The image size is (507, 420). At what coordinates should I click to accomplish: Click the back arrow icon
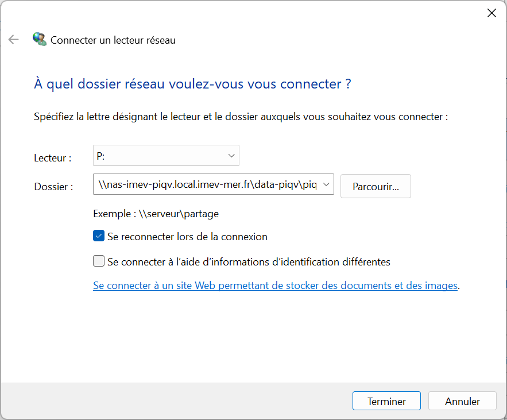(13, 40)
